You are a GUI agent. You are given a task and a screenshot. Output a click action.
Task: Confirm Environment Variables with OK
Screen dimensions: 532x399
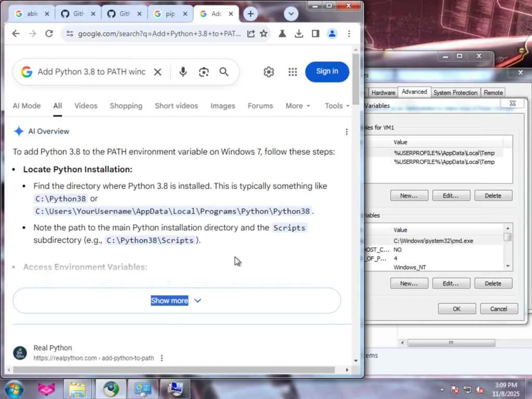[x=457, y=309]
